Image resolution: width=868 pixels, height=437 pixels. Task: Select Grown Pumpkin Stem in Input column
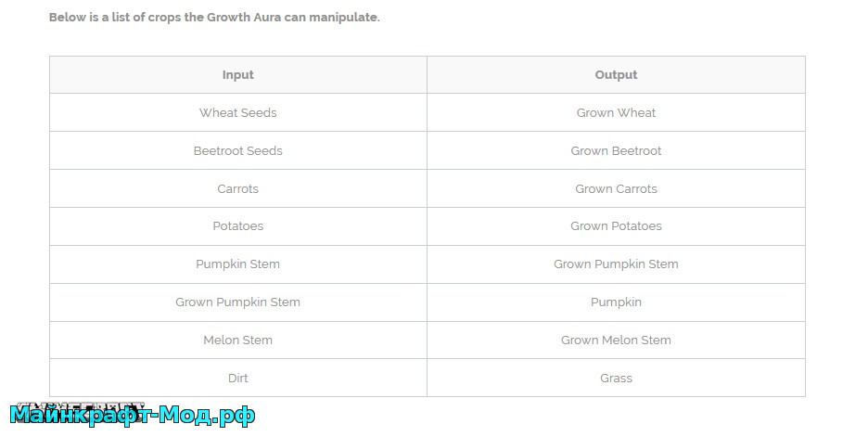[x=238, y=302]
